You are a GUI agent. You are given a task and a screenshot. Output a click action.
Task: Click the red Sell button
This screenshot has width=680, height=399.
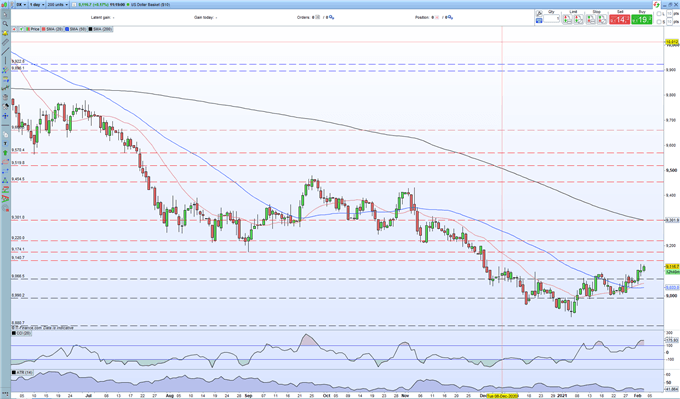tap(619, 20)
